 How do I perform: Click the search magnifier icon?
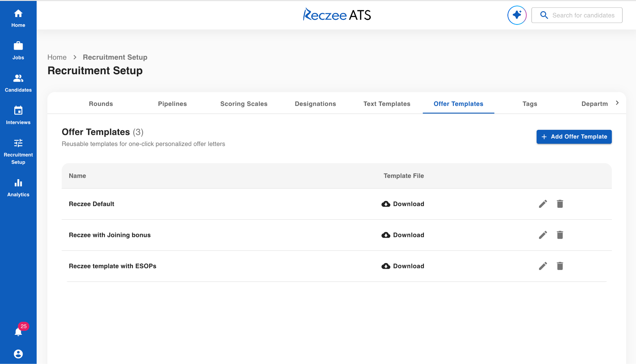pyautogui.click(x=544, y=15)
